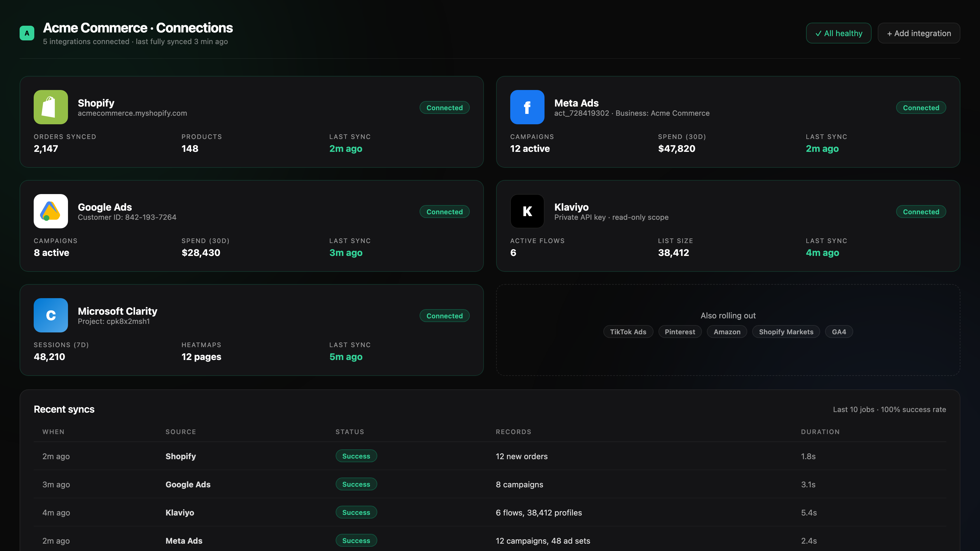Click the Add integration button
Viewport: 980px width, 551px height.
tap(919, 33)
